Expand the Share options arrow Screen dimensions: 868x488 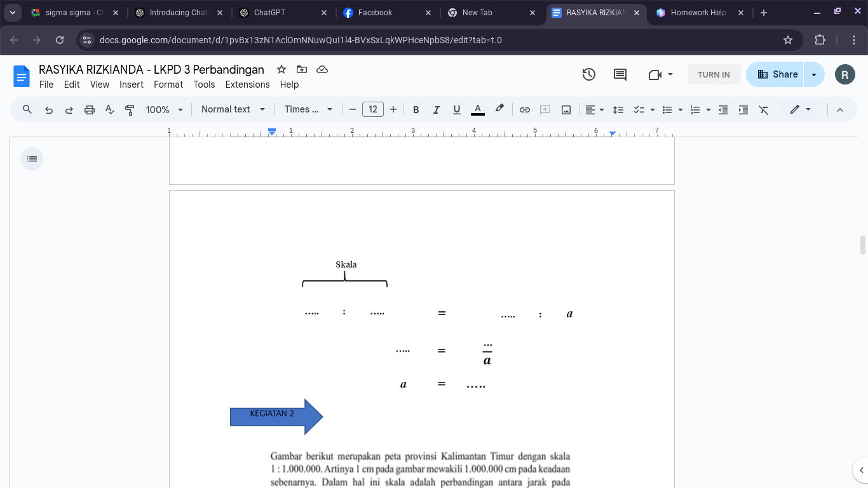(x=814, y=74)
